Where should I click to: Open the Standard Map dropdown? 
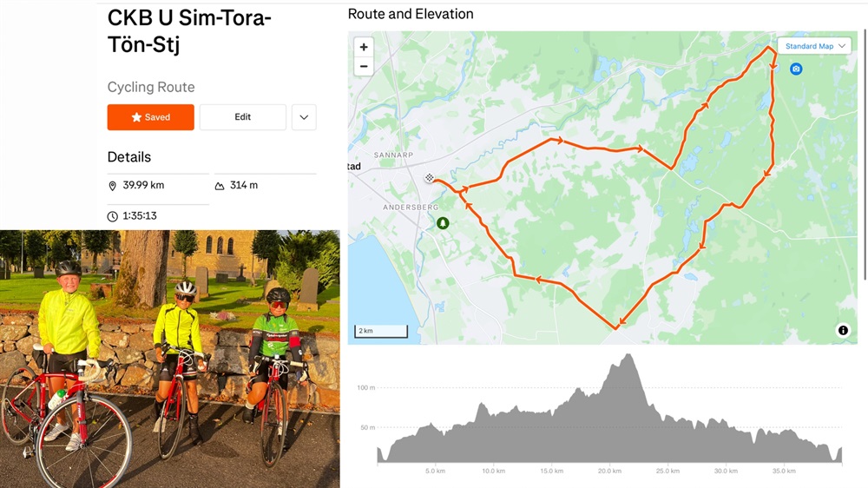click(814, 46)
